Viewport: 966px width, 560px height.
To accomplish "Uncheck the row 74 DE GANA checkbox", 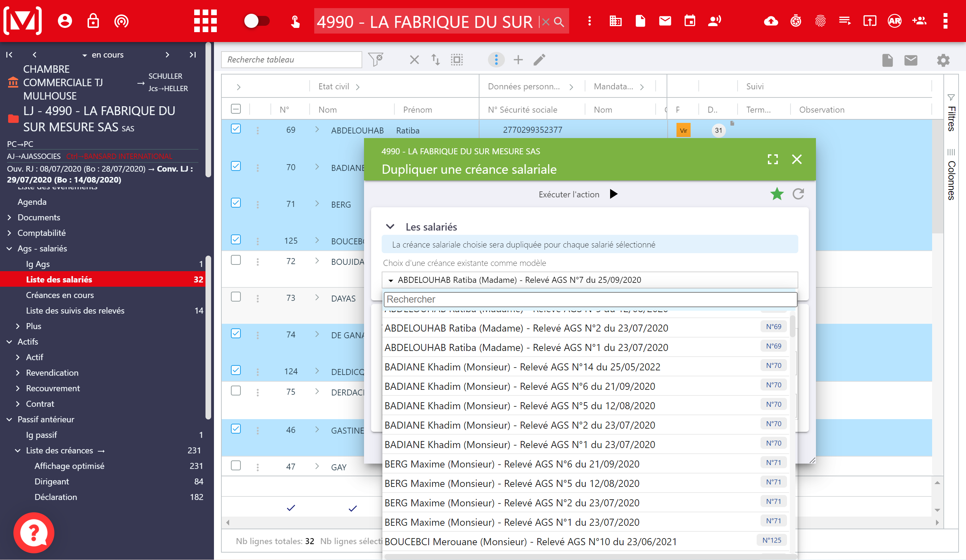I will click(x=236, y=334).
